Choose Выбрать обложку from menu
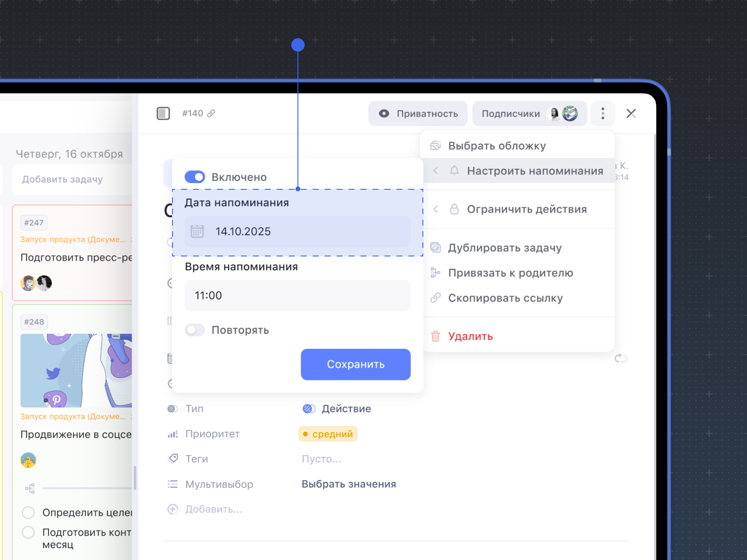 point(497,146)
